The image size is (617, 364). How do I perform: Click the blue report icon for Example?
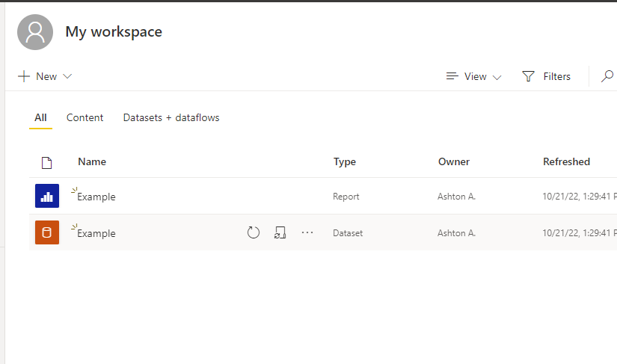click(47, 197)
